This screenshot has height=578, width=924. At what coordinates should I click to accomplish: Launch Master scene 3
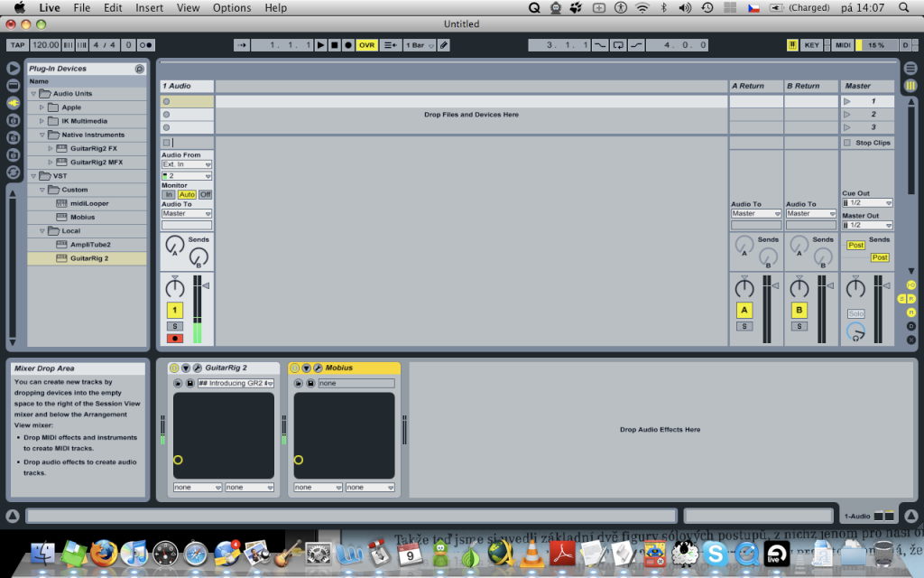846,127
